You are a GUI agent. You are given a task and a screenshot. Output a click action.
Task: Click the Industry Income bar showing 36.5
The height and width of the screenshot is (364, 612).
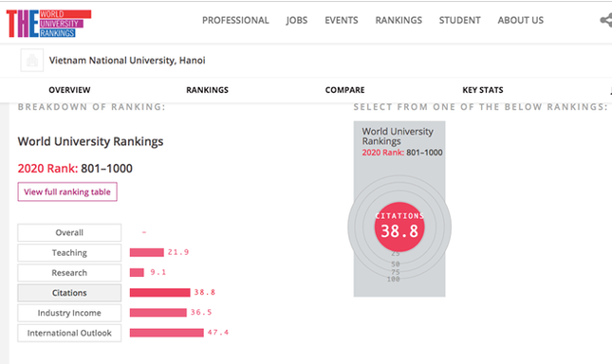(158, 313)
